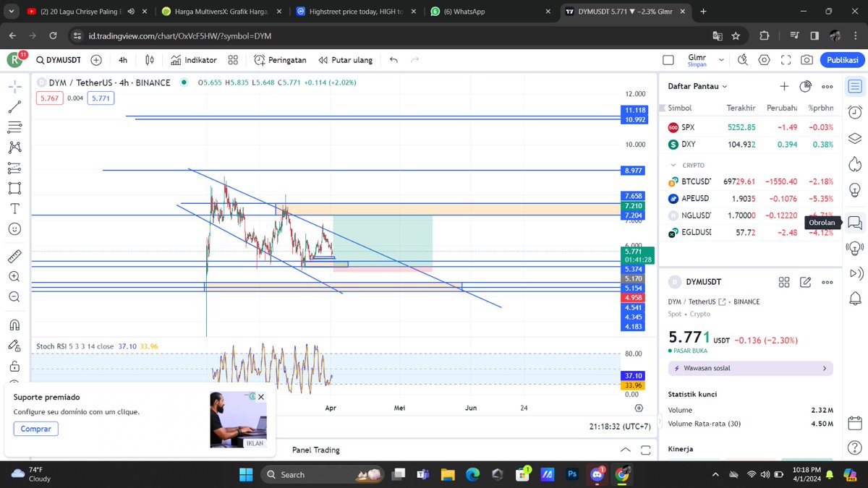The height and width of the screenshot is (488, 868).
Task: Toggle stay in drawing mode pencil lock
Action: tap(14, 345)
